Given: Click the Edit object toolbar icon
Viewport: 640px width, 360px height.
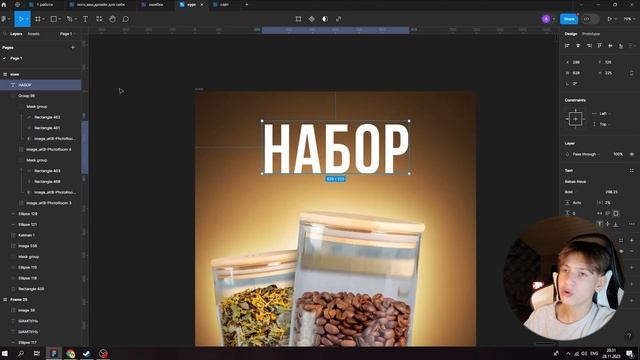Looking at the screenshot, I should [x=298, y=19].
